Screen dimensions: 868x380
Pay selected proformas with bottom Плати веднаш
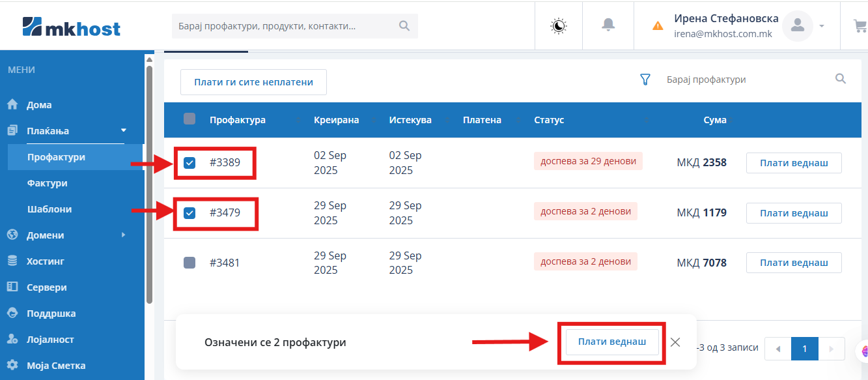(611, 342)
